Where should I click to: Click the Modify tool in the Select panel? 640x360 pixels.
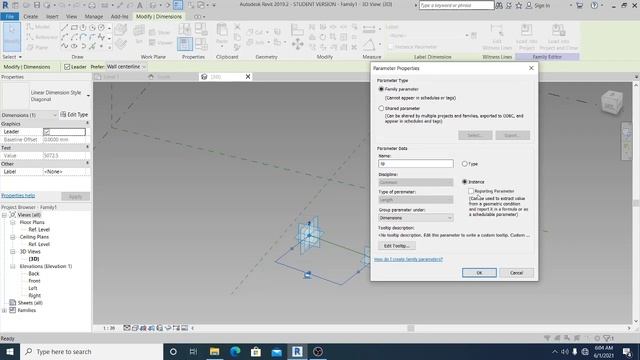click(x=11, y=36)
